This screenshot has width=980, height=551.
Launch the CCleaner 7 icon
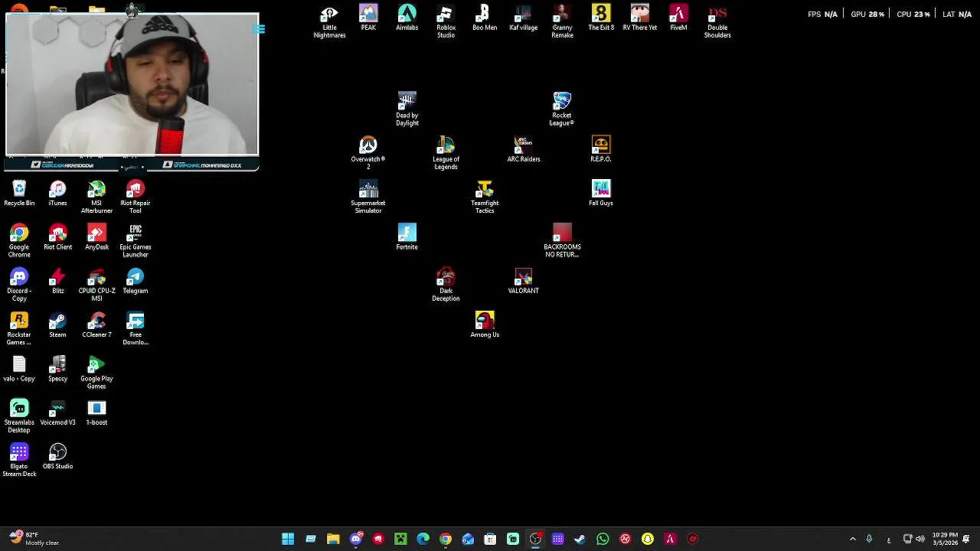[96, 325]
